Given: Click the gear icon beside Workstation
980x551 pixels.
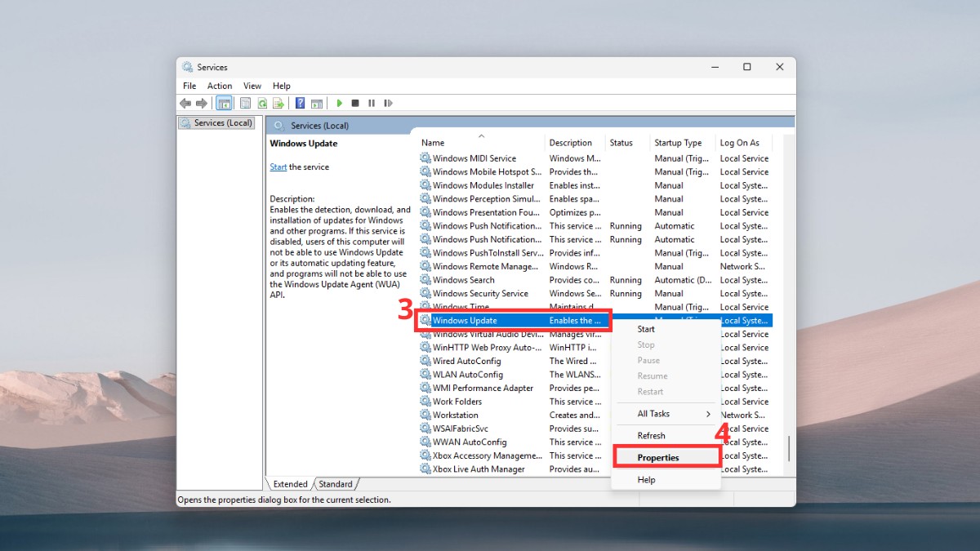Looking at the screenshot, I should coord(425,415).
